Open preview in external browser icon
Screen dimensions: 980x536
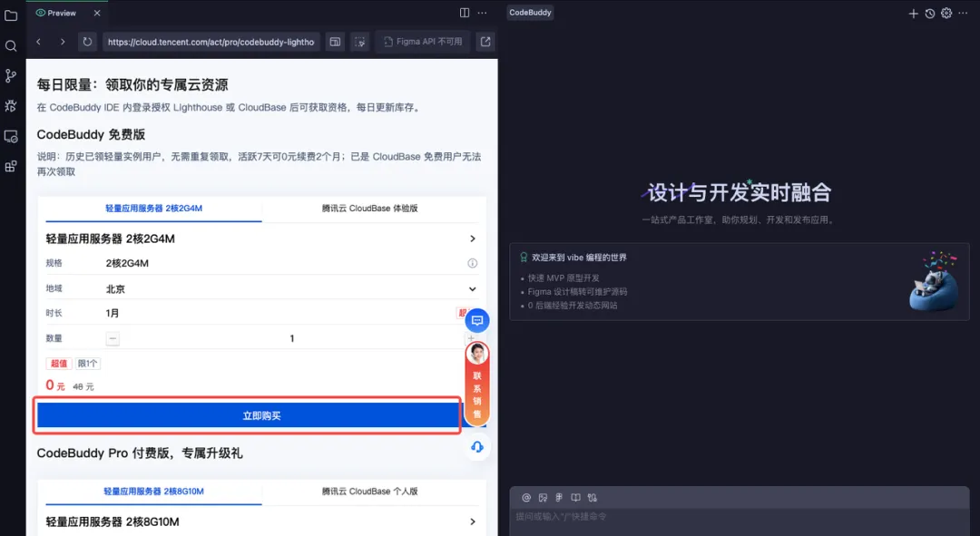point(485,42)
